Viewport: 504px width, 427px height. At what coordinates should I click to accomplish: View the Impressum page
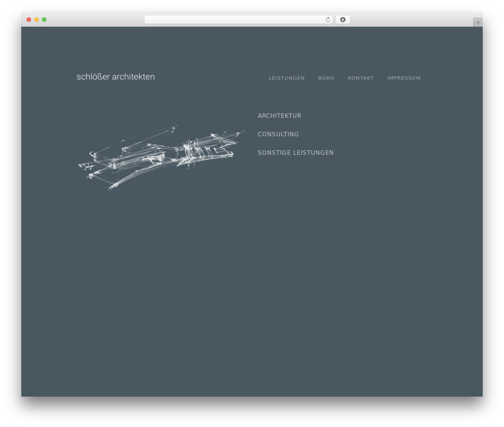[404, 78]
